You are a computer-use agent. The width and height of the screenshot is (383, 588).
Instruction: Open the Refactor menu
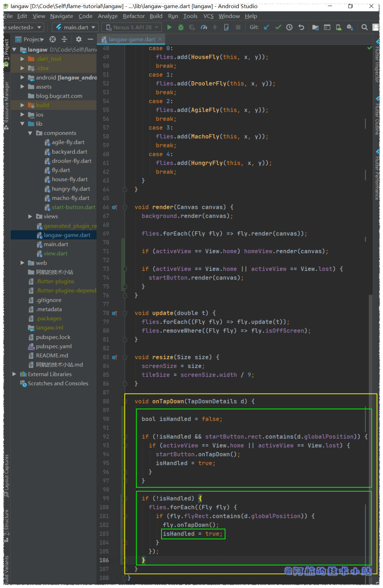[134, 16]
